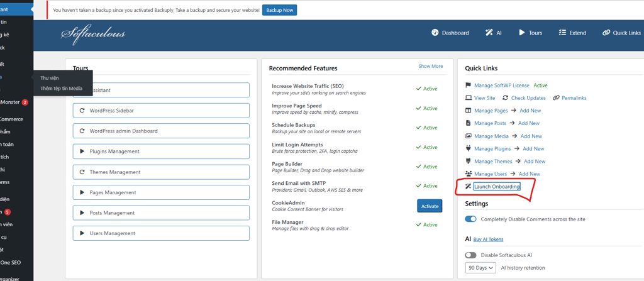Click Add New beside Manage Posts
644x281 pixels.
[x=529, y=123]
